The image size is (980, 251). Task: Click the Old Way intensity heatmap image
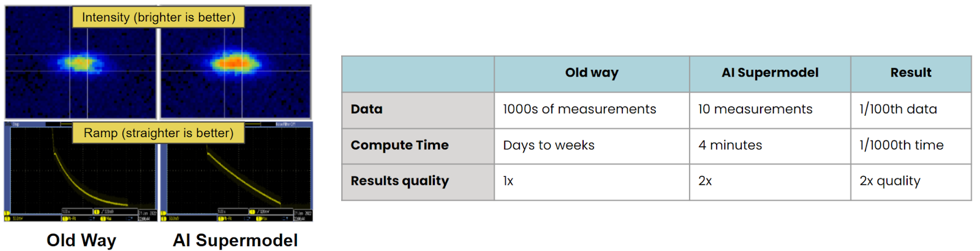[81, 62]
